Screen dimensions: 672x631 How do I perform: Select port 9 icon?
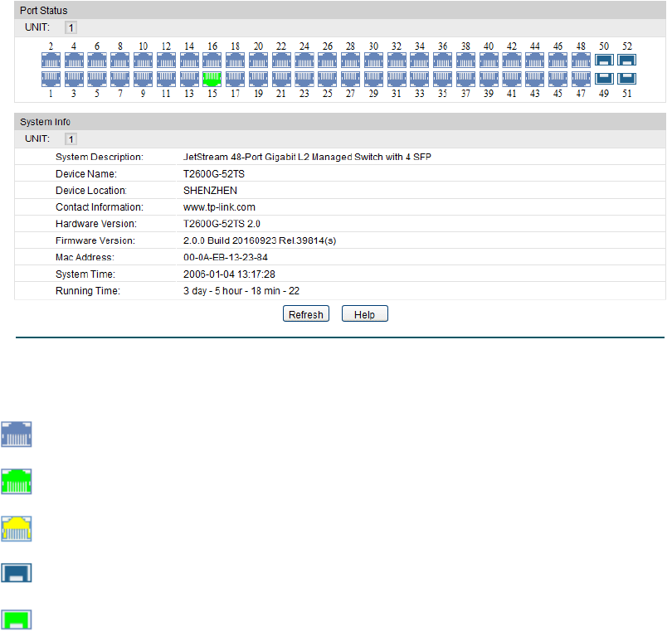144,79
